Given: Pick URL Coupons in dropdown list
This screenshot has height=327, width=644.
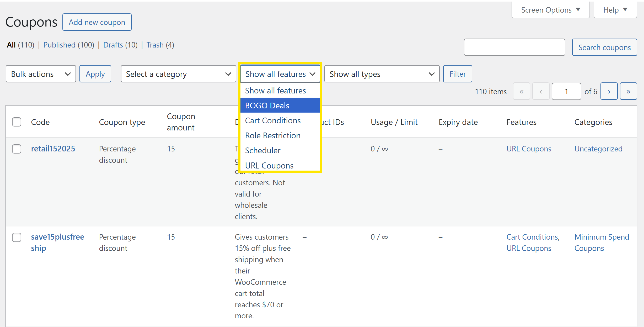Looking at the screenshot, I should 269,165.
